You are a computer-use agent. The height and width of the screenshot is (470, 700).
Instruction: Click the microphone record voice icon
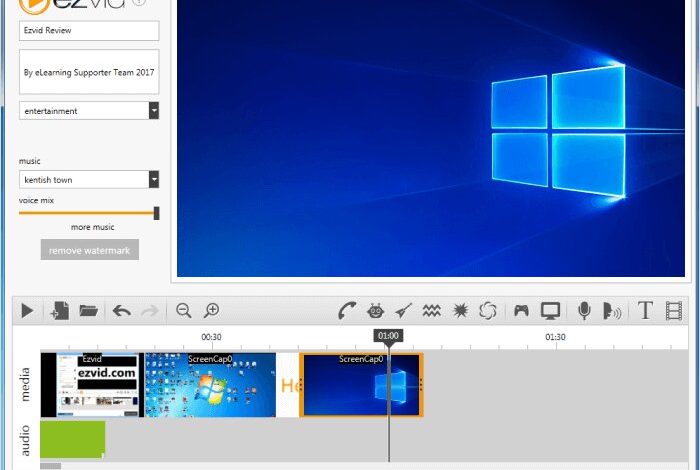pyautogui.click(x=584, y=311)
